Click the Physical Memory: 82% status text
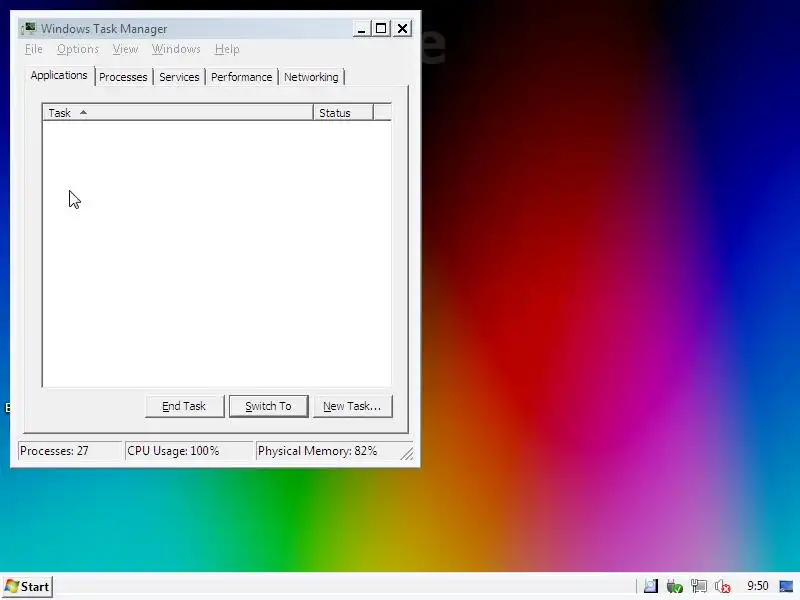 [317, 451]
